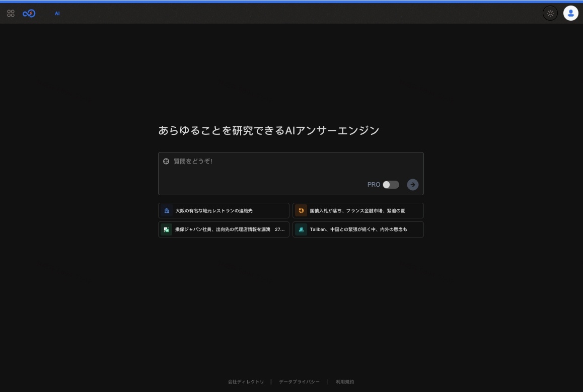Select the AI tab in header
The image size is (583, 392).
57,14
